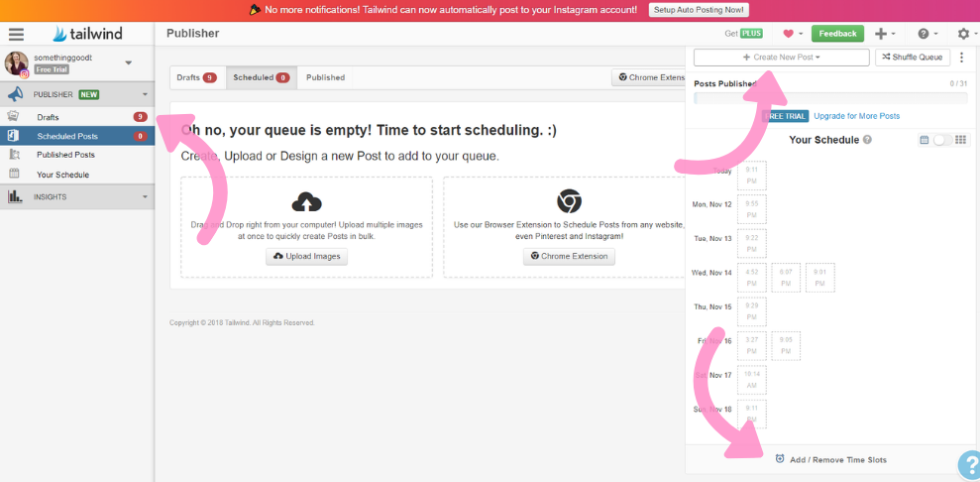The width and height of the screenshot is (980, 482).
Task: Select Today's 9:11 PM time slot
Action: 752,176
